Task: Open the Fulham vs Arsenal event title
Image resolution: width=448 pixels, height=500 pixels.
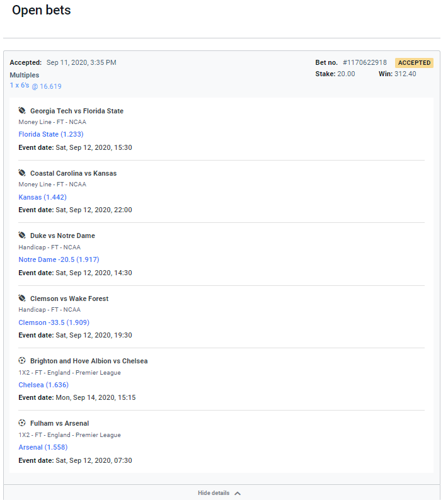Action: pos(59,423)
